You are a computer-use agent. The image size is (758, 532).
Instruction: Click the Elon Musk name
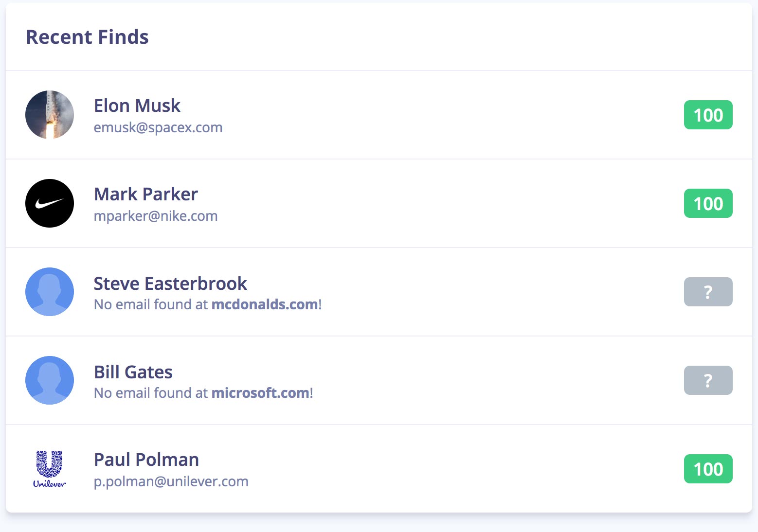pyautogui.click(x=137, y=106)
